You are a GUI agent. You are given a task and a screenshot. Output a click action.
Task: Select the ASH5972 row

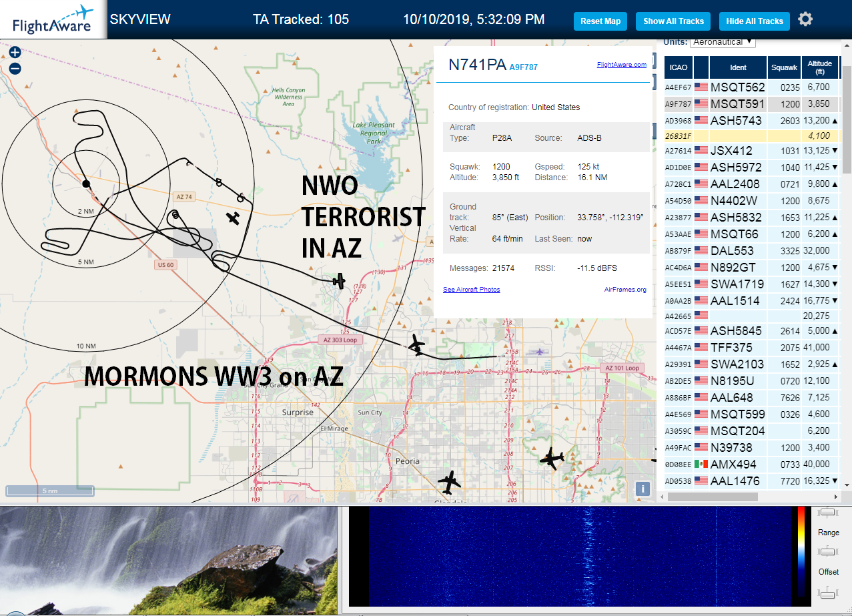coord(752,167)
